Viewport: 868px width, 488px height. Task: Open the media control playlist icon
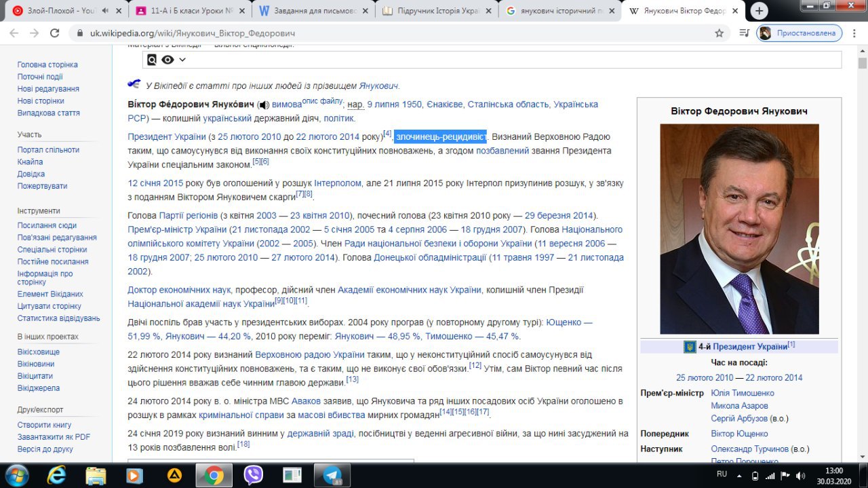[744, 33]
